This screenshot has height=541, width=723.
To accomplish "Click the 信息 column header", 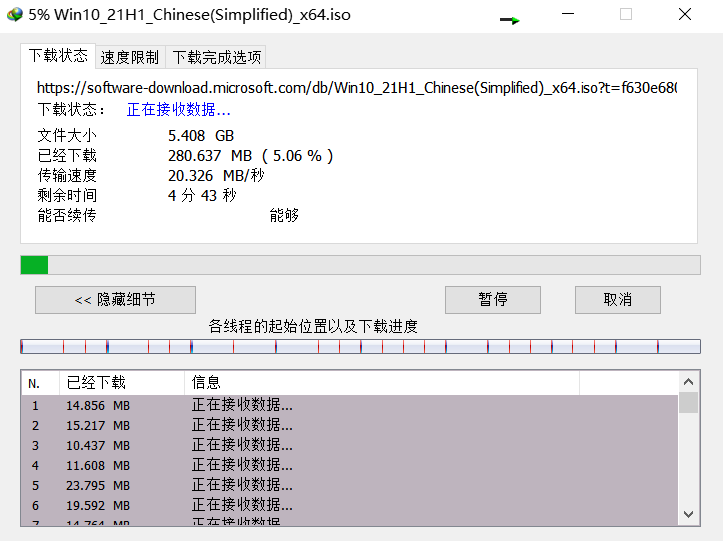I will pyautogui.click(x=382, y=383).
